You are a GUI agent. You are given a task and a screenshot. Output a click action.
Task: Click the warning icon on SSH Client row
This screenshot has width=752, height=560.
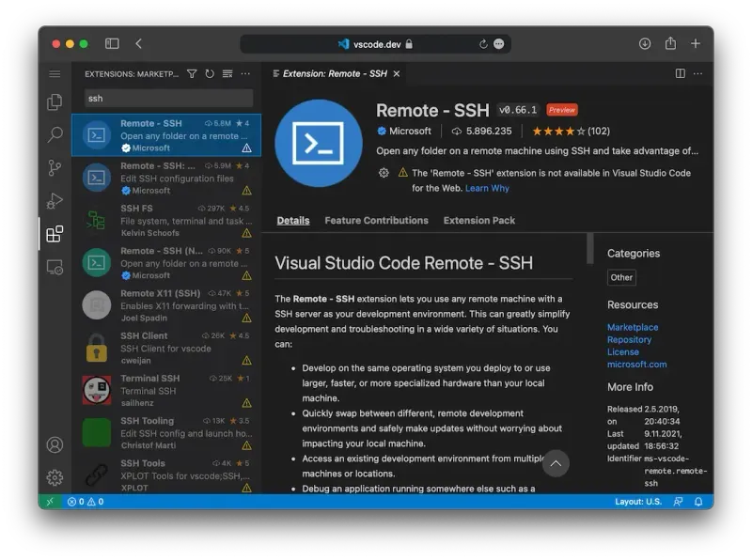point(246,360)
